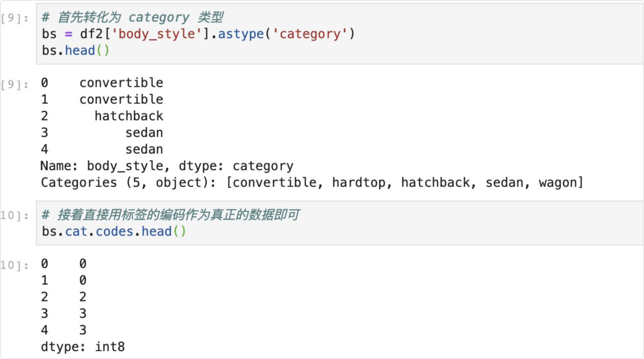Click the Name: body_style, dtype: category line
The height and width of the screenshot is (359, 644).
pos(167,166)
